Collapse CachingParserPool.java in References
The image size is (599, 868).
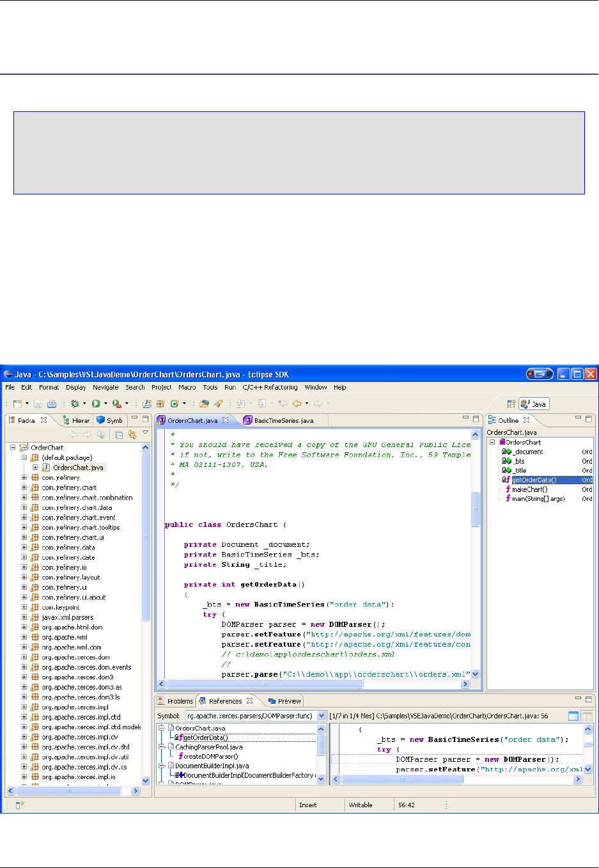[x=162, y=746]
